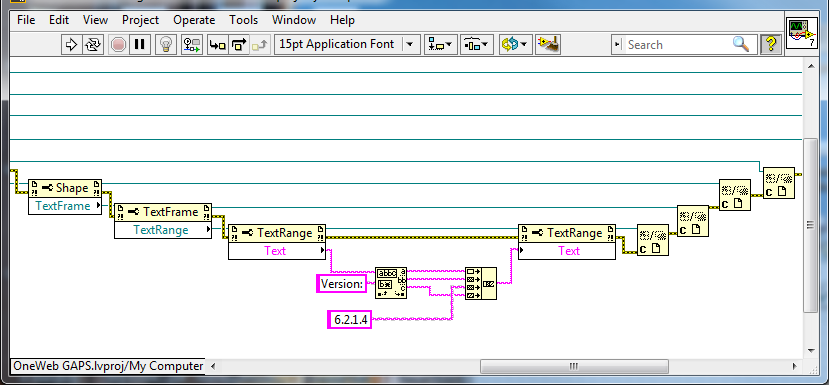The width and height of the screenshot is (829, 385).
Task: Select the right TextRange property node header
Action: (567, 233)
